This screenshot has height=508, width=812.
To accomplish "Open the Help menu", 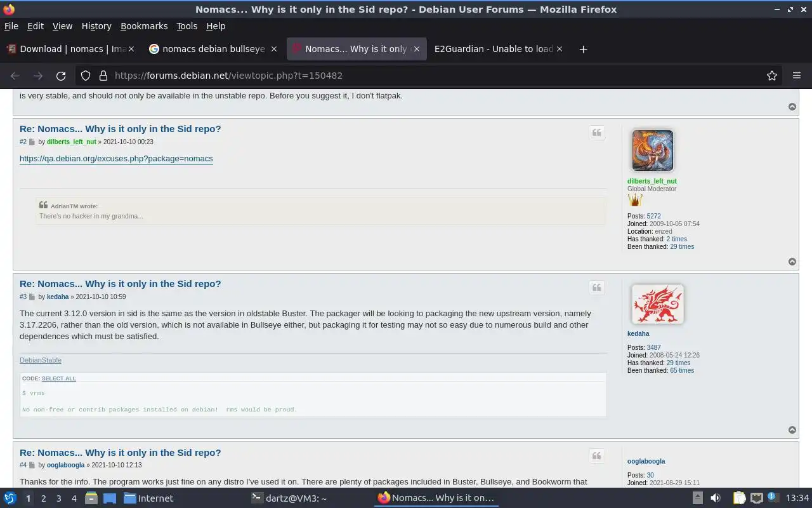I will coord(216,26).
